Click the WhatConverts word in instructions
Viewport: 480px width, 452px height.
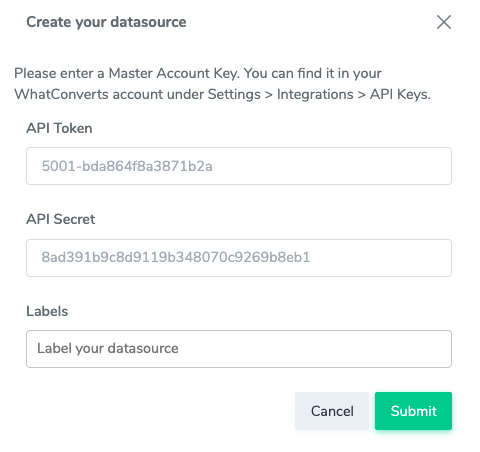(61, 94)
